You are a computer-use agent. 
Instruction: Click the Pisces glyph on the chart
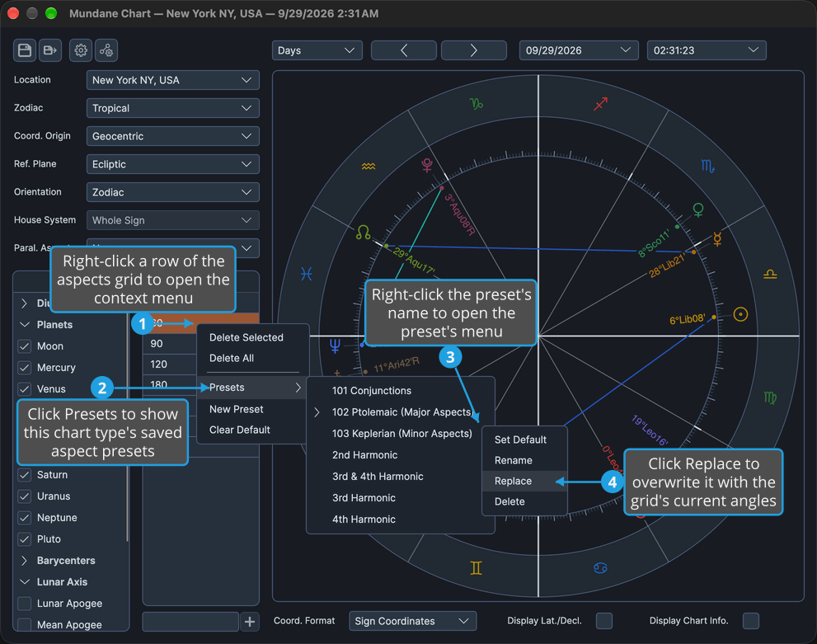tap(307, 274)
